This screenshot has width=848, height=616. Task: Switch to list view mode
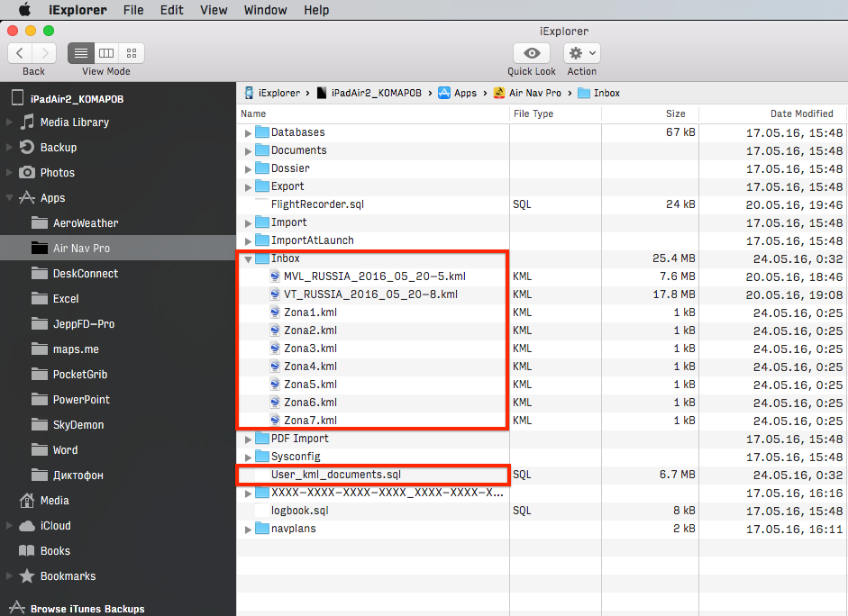[x=81, y=53]
